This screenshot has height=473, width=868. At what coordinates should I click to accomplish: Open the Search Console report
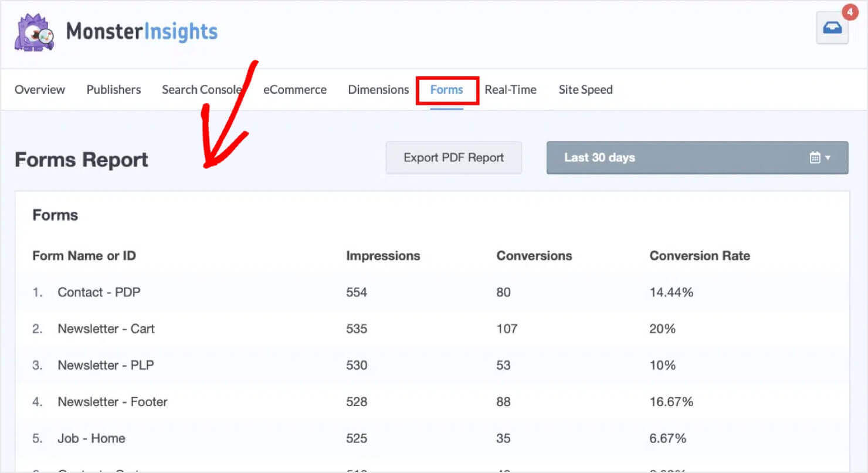202,89
